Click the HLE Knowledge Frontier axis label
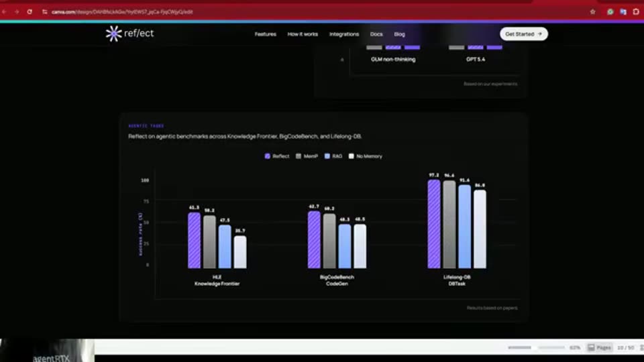The height and width of the screenshot is (362, 644). [x=217, y=280]
